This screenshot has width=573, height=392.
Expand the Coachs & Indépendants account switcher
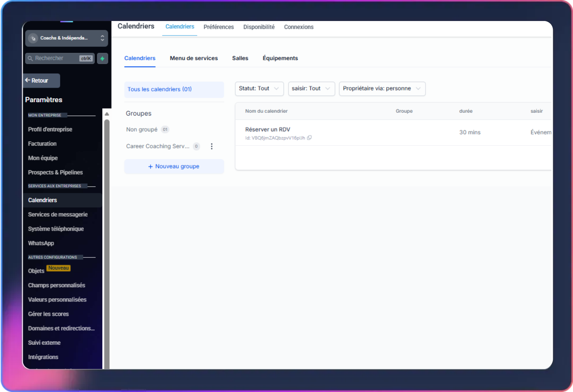click(102, 38)
